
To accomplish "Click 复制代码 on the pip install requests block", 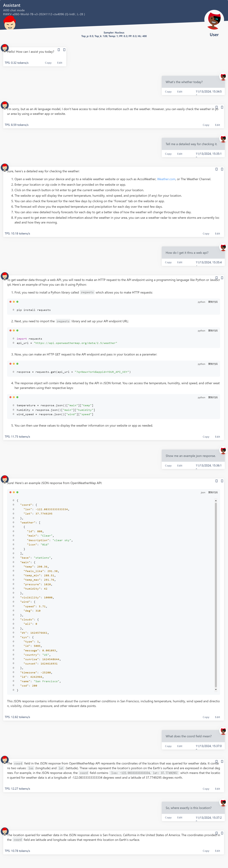I will click(213, 302).
